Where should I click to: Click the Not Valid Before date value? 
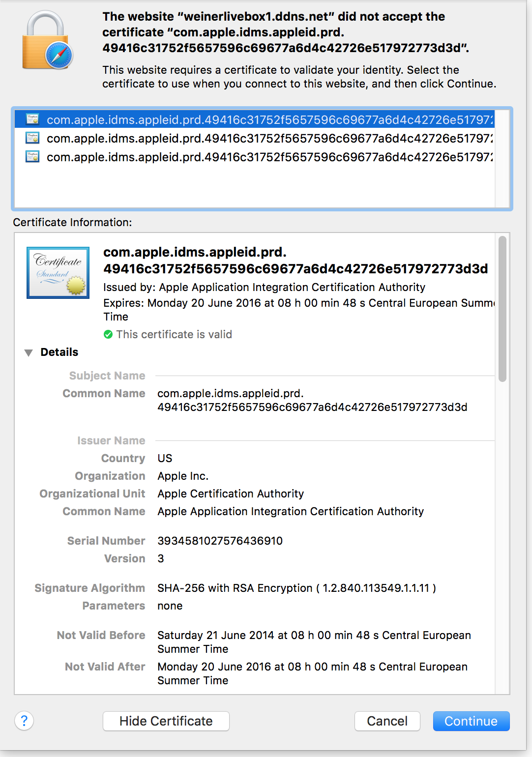click(x=314, y=641)
